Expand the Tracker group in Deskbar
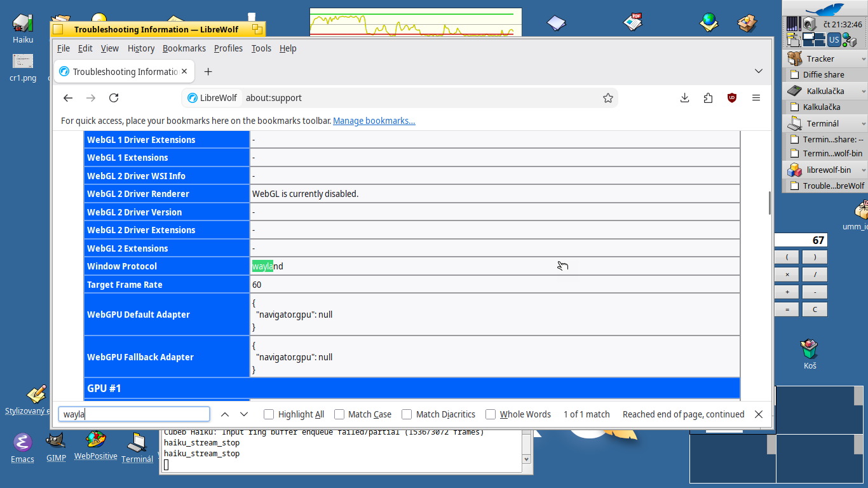This screenshot has height=488, width=868. click(864, 59)
